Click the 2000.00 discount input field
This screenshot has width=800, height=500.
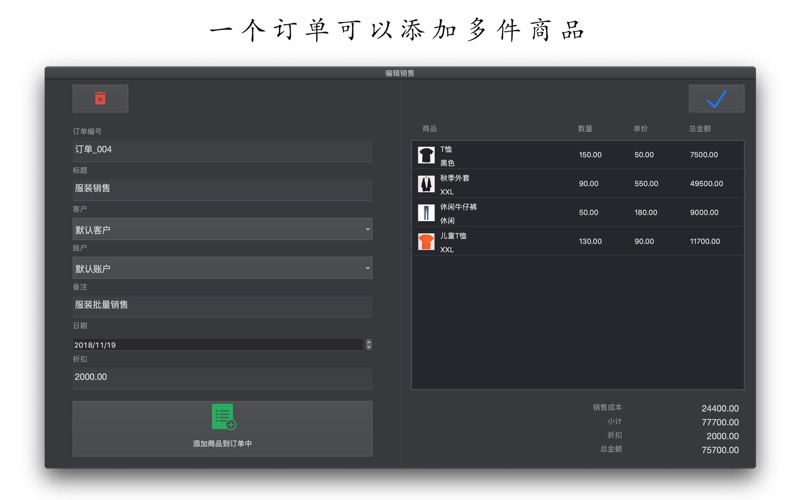click(222, 378)
